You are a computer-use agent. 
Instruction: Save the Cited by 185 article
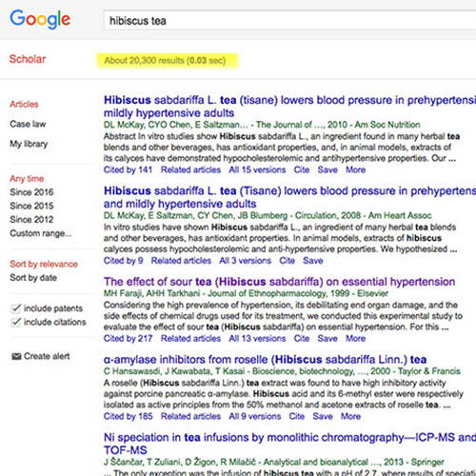pos(323,416)
